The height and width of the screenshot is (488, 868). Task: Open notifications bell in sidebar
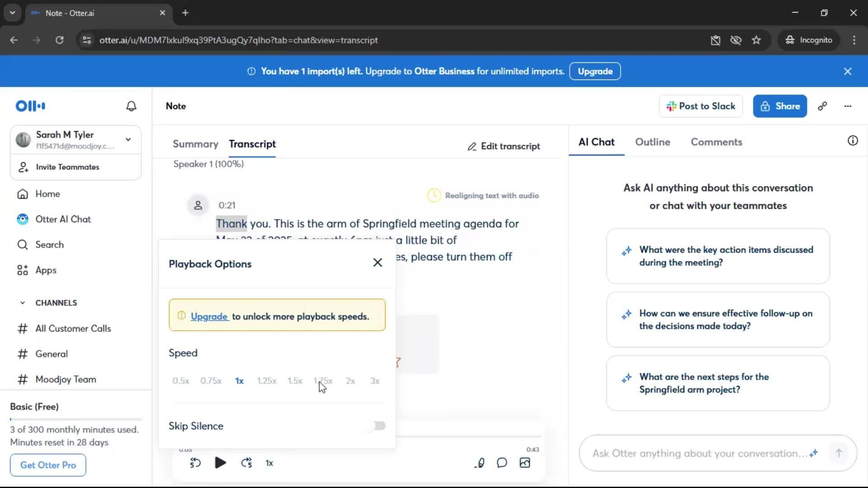click(x=131, y=106)
